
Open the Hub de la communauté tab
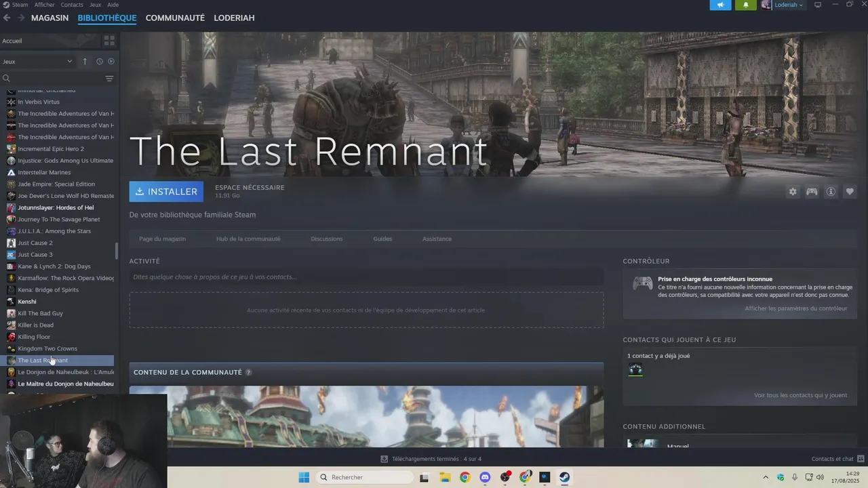[x=248, y=239]
